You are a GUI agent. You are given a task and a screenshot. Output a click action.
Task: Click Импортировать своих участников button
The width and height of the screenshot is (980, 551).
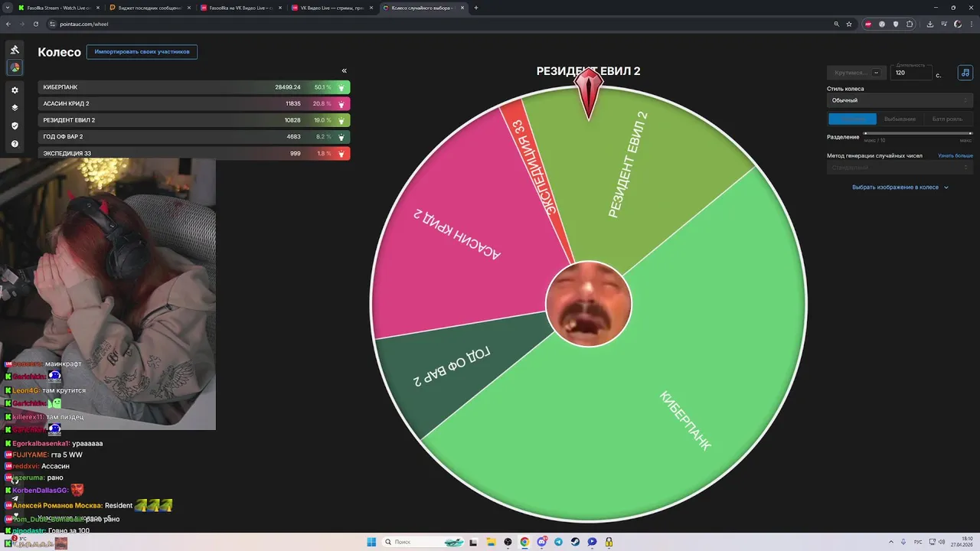click(142, 51)
